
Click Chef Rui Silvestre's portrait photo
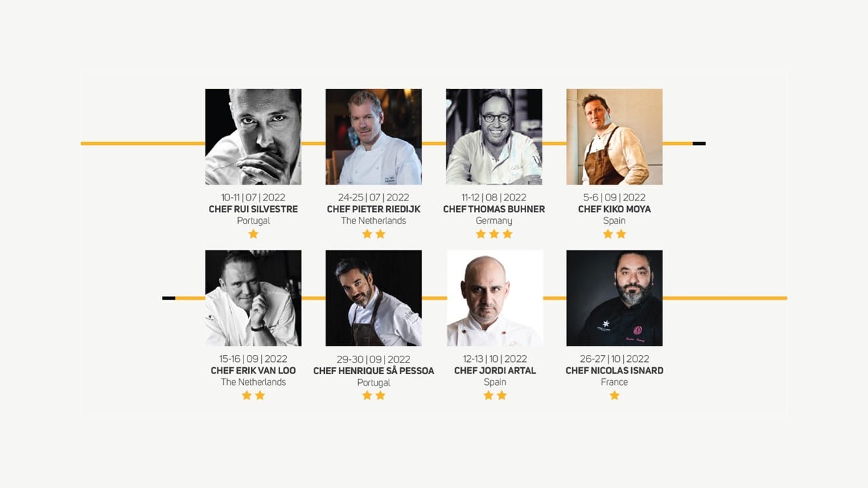(x=253, y=137)
